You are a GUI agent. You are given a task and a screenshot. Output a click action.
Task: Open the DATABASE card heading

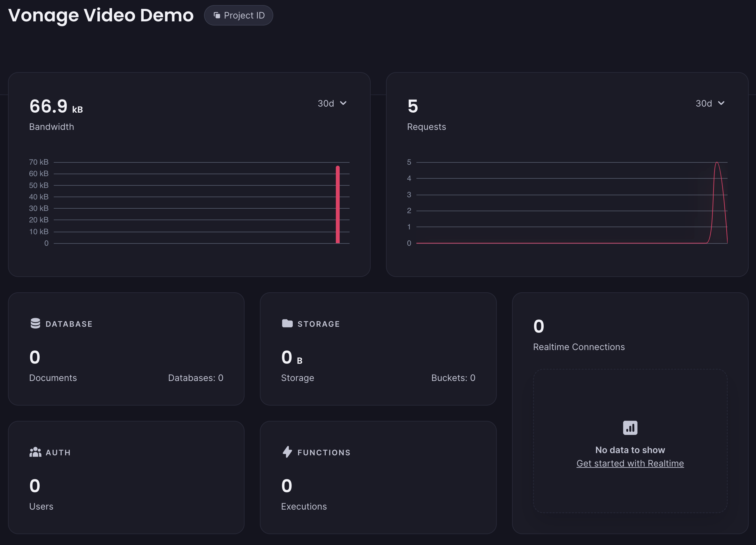[x=69, y=324]
